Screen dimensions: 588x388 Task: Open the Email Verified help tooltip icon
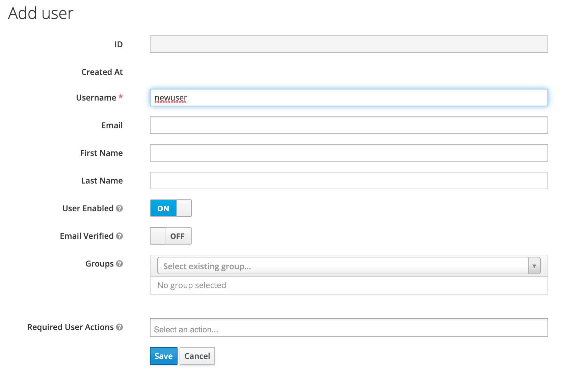(x=119, y=236)
